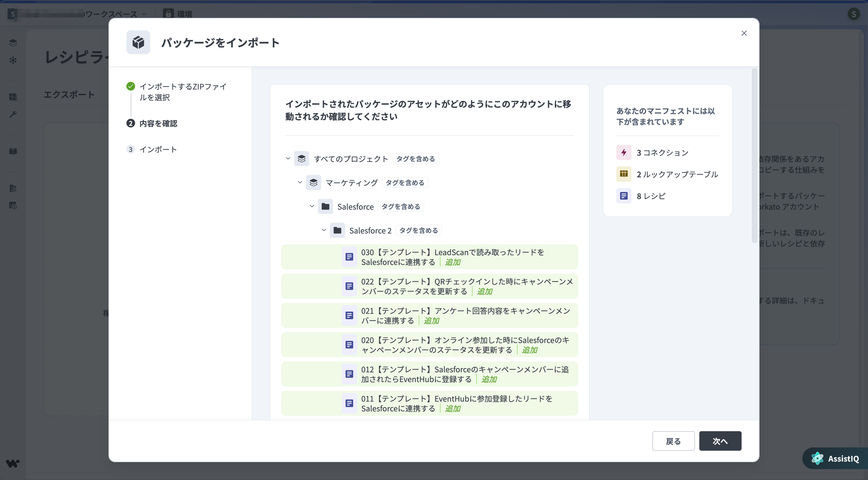Open the wrench tools icon in left sidebar
Screen dimensions: 868x480
pos(13,114)
